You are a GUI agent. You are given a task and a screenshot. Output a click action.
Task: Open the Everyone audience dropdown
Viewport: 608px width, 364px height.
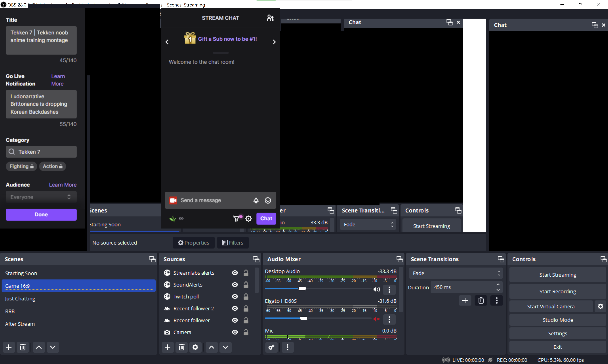pos(41,197)
